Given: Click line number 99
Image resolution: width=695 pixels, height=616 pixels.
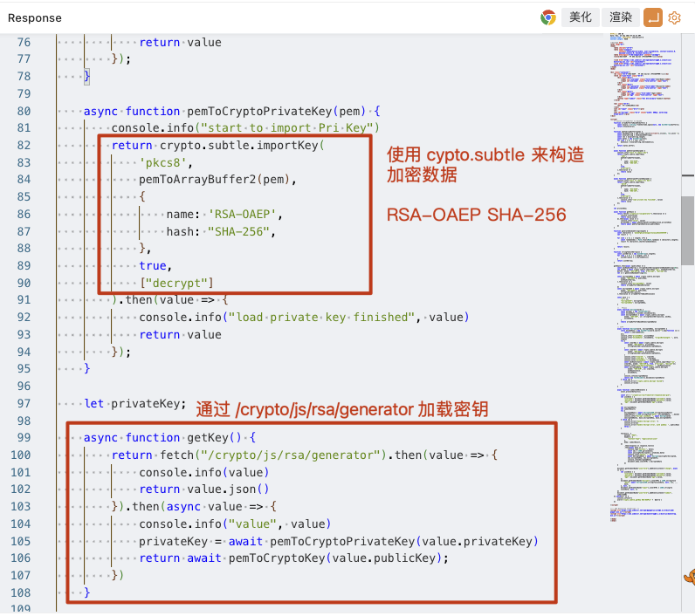Looking at the screenshot, I should 24,437.
